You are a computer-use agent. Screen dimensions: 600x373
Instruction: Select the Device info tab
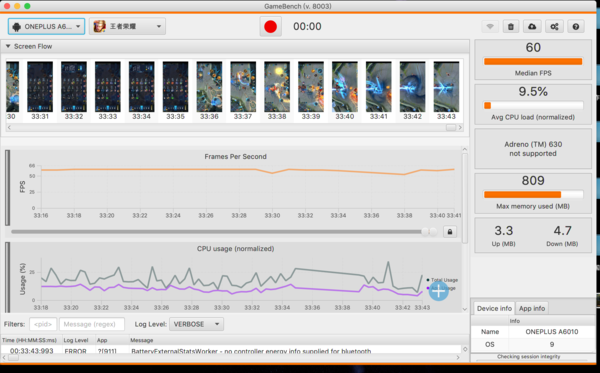494,308
